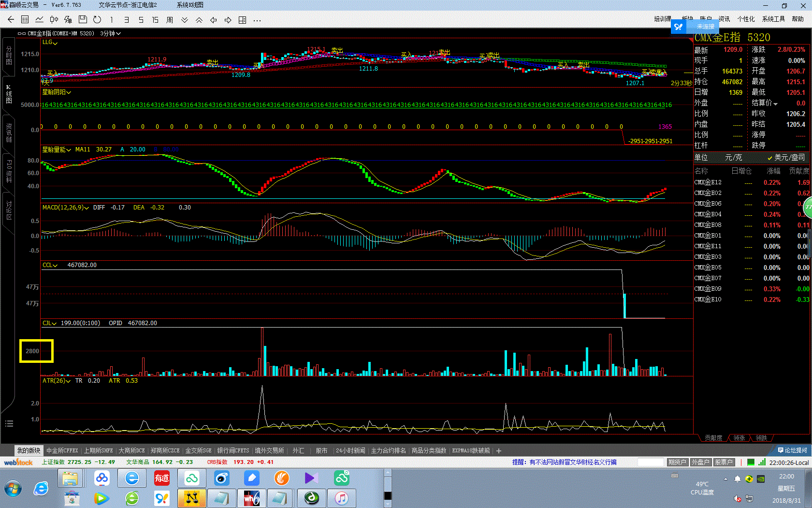812x508 pixels.
Task: Open the 系统工具 menu
Action: [773, 19]
